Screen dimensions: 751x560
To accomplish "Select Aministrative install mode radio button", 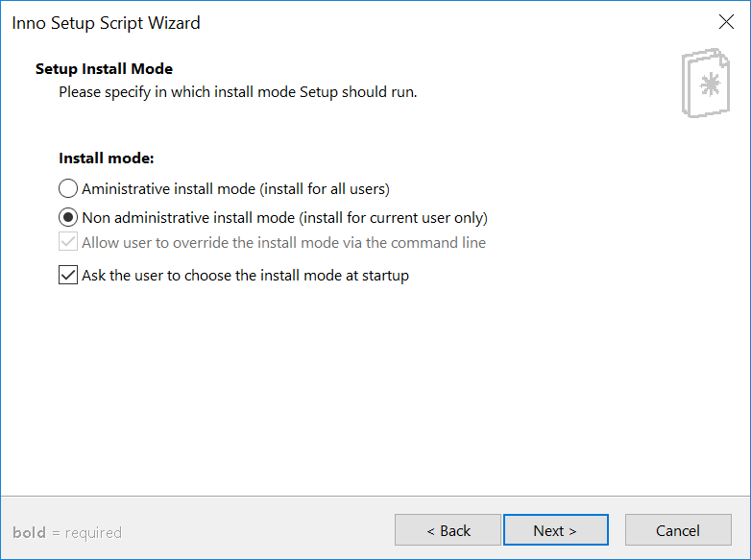I will pos(68,188).
